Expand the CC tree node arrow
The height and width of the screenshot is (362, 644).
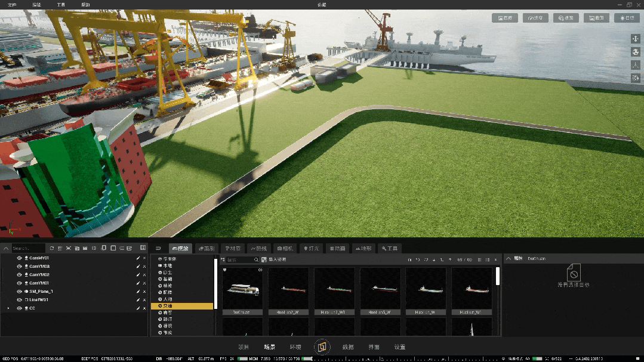(x=8, y=308)
